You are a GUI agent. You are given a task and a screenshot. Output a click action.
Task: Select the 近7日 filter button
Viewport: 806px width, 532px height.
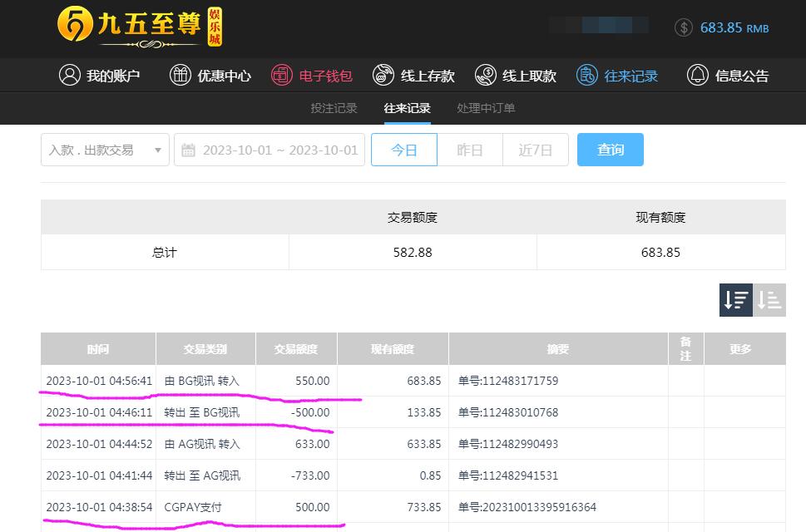coord(535,150)
